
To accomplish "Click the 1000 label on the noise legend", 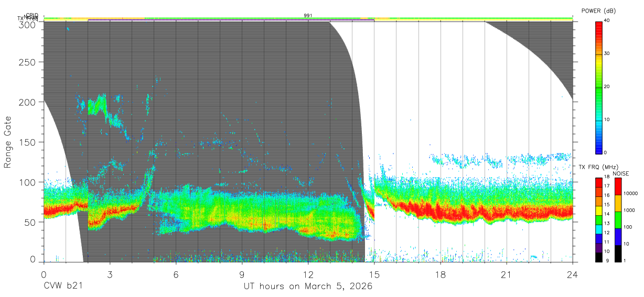I will [x=629, y=210].
